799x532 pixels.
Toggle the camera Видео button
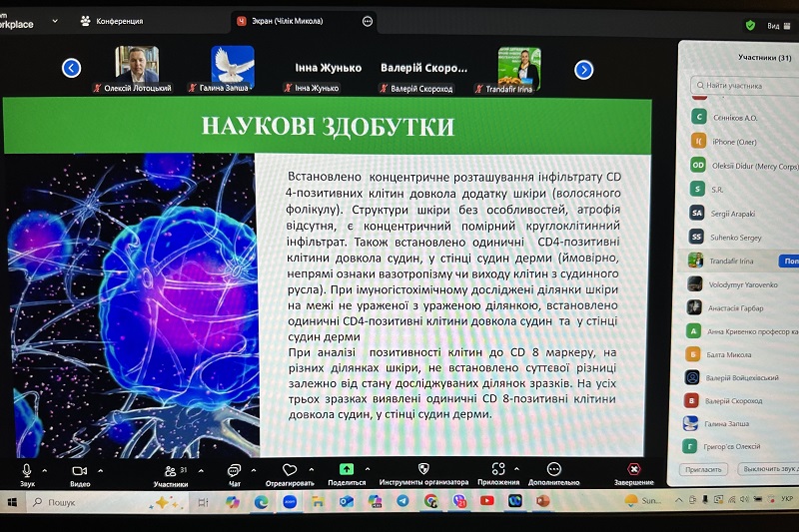(x=80, y=469)
